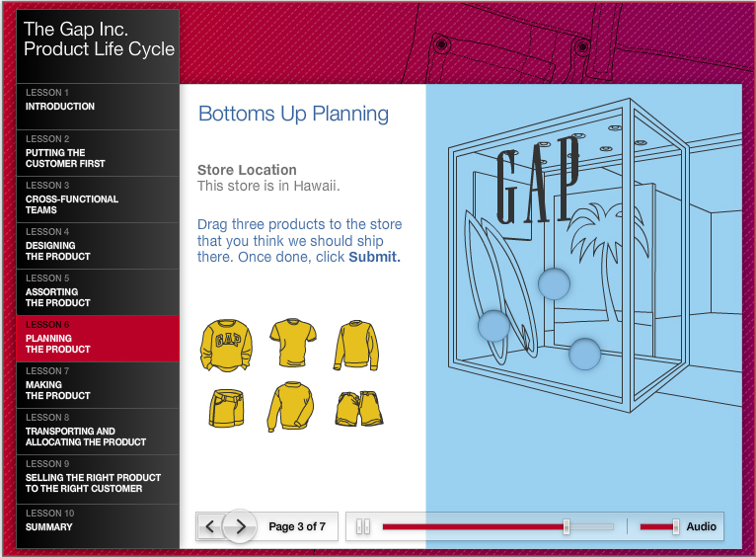This screenshot has width=756, height=557.
Task: Click 'This store is in Hawaii.' text
Action: [268, 186]
